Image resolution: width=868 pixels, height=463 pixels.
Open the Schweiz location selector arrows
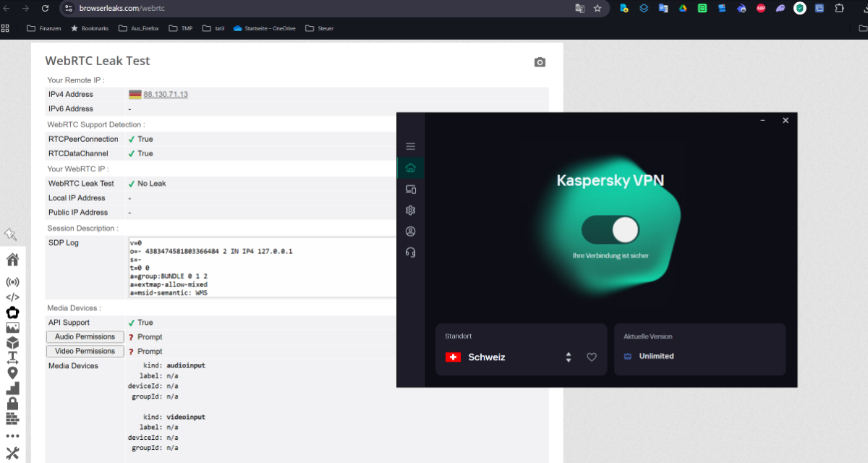569,357
